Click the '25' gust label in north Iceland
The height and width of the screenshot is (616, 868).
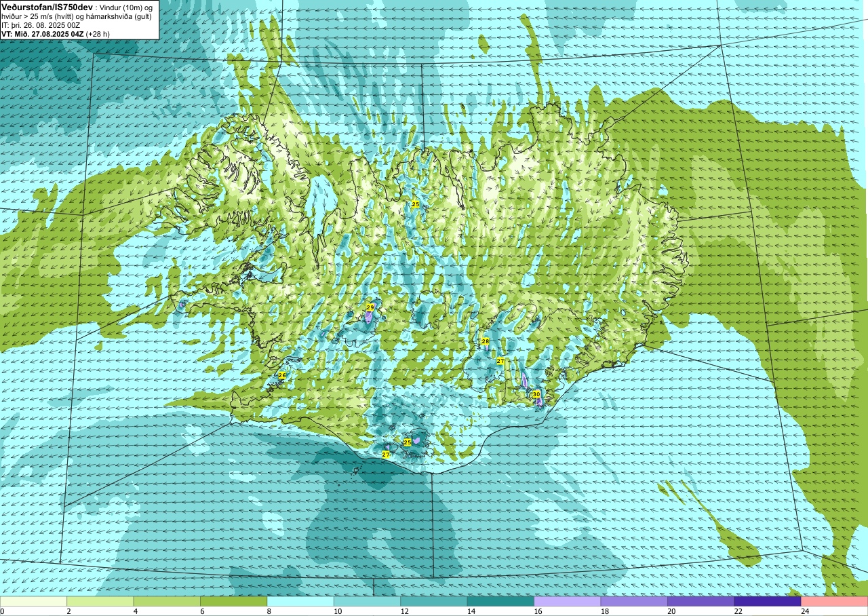(x=415, y=204)
